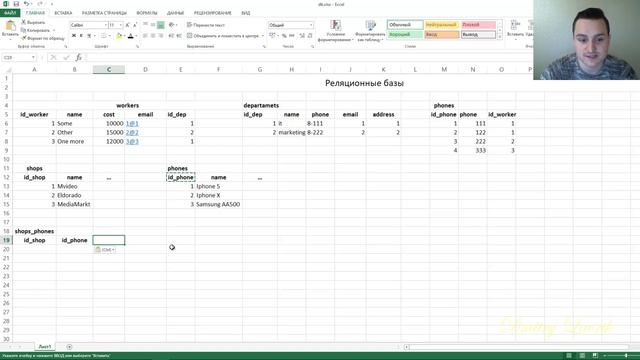The image size is (640, 360).
Task: Click the Paste (Вставить) clipboard icon
Action: (x=10, y=26)
